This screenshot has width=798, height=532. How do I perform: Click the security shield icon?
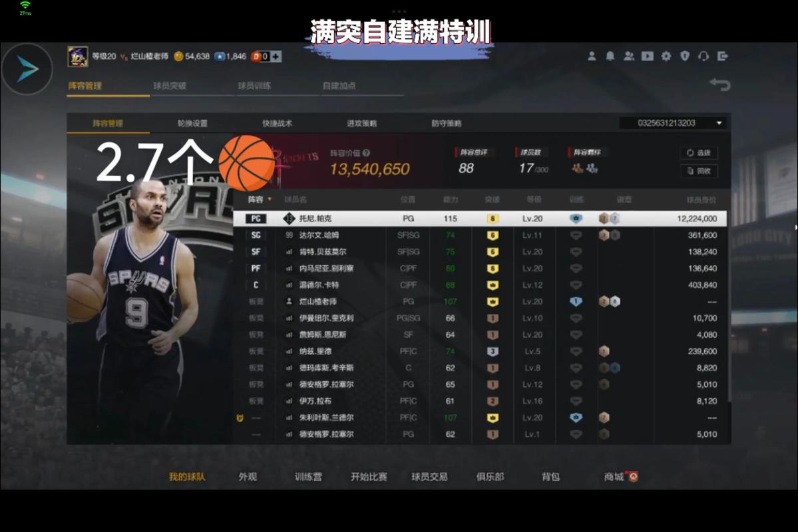click(684, 57)
